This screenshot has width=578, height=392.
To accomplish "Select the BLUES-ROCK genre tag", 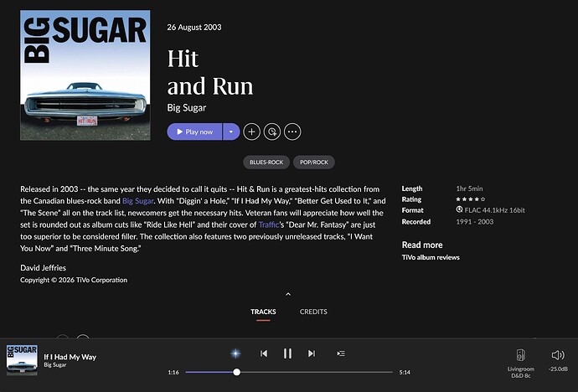I will point(266,162).
